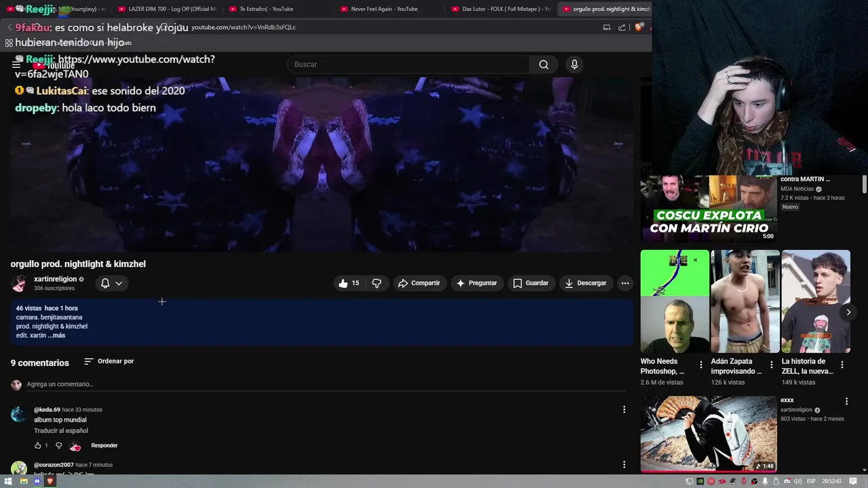Like the video with thumbs up

pyautogui.click(x=349, y=283)
